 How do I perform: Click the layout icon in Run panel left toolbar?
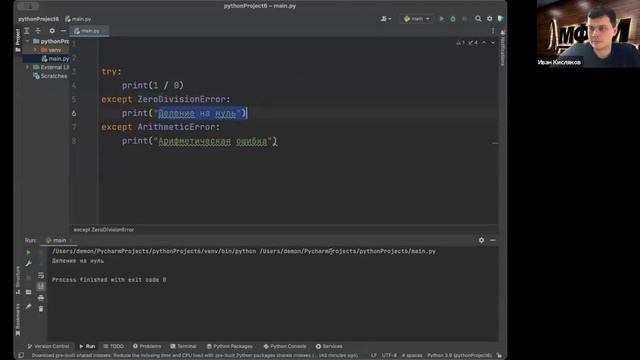(29, 292)
